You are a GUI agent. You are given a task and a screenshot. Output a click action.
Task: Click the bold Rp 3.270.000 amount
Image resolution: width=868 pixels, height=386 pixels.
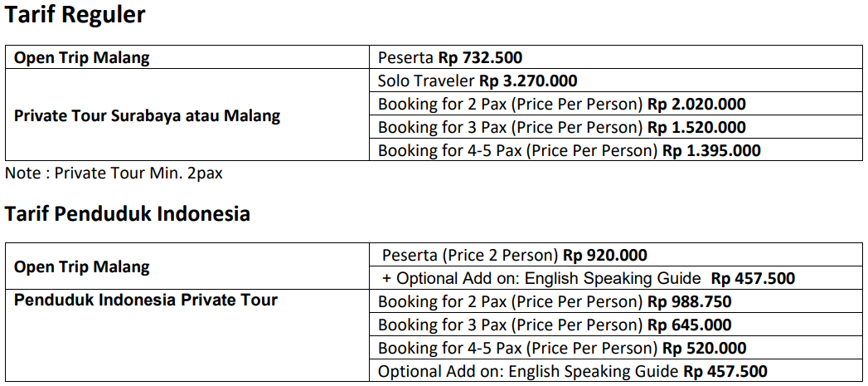528,81
